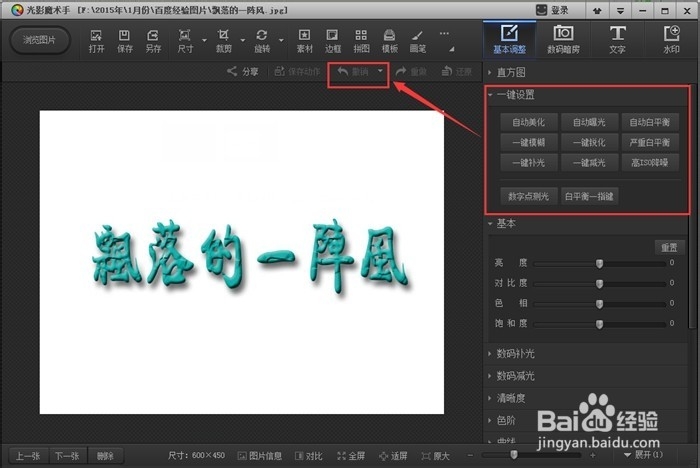Open the title bar menu dropdown icon
This screenshot has height=468, width=700.
[620, 11]
